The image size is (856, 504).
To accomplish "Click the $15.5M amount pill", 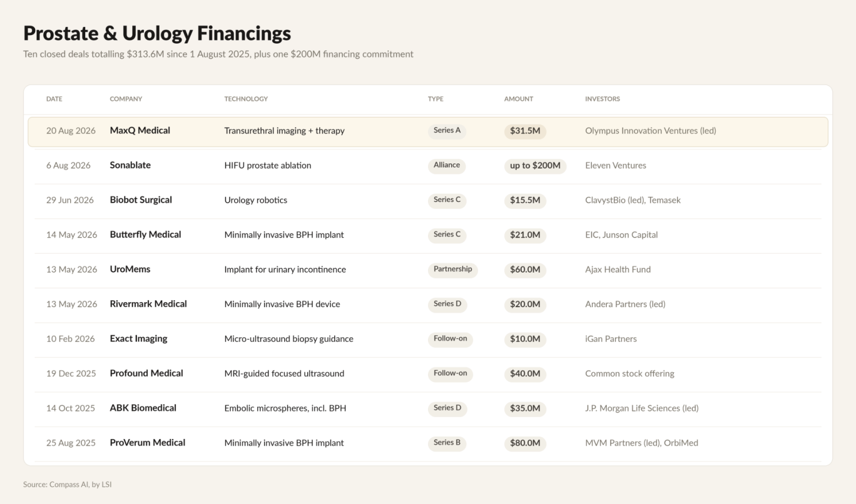I will [525, 200].
